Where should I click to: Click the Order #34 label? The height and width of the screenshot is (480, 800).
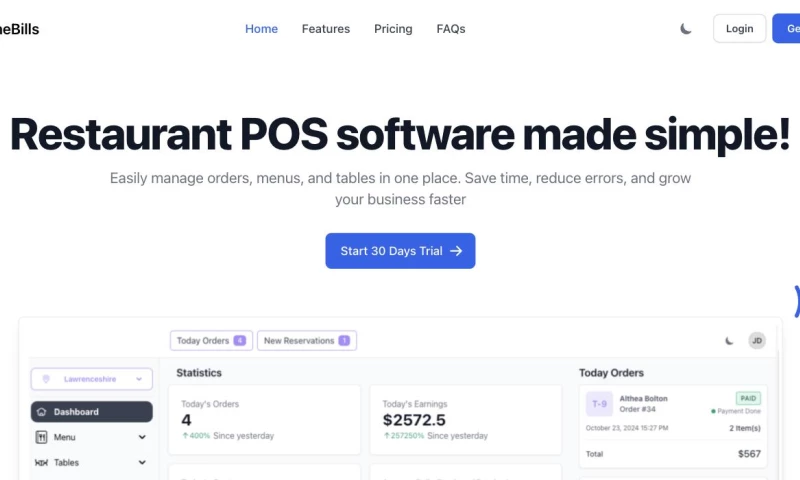[638, 409]
